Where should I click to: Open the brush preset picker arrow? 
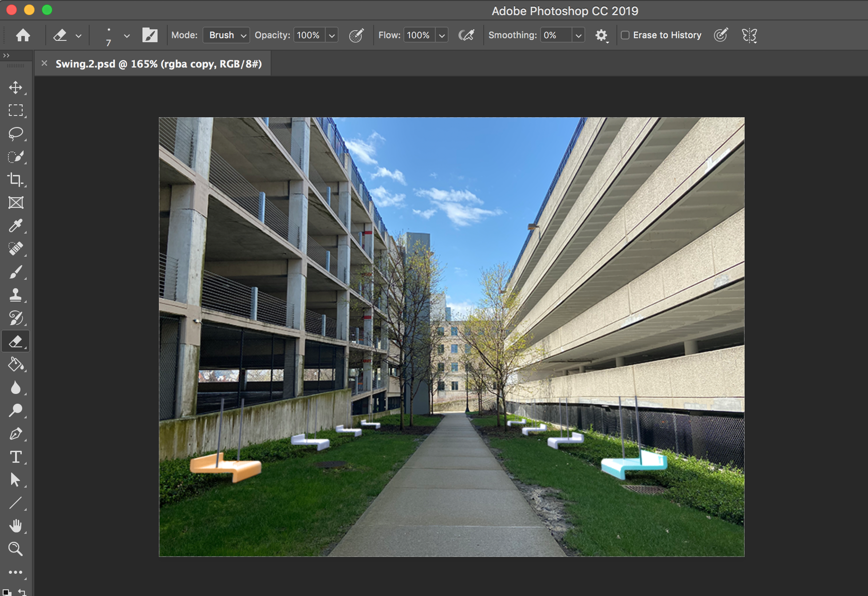(127, 35)
